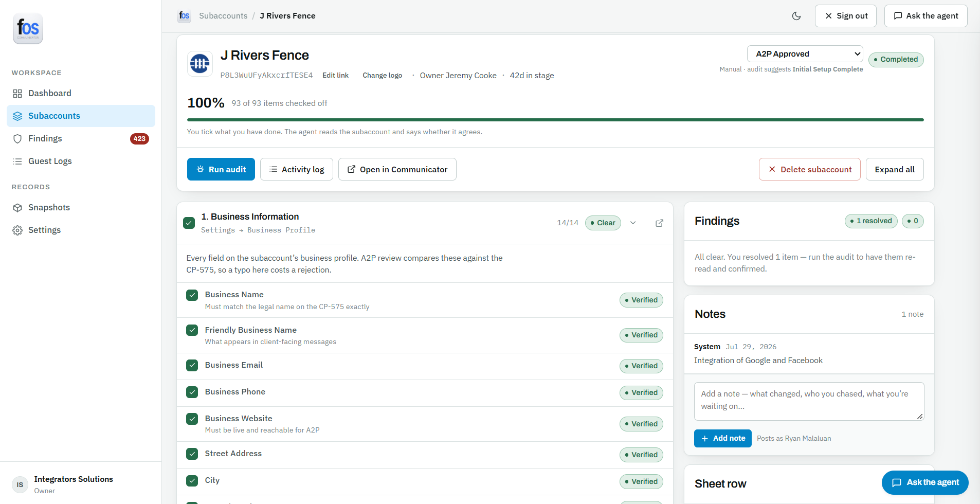Open the A2P Approved stage dropdown
Screen dimensions: 980x504
point(805,53)
